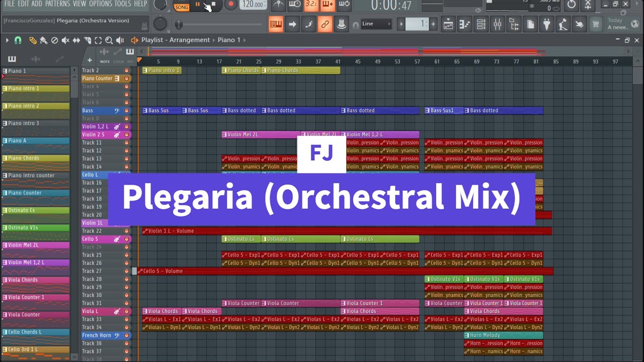Click the previous pattern arrow in pattern selector
Viewport: 644px width, 362px height.
(401, 24)
